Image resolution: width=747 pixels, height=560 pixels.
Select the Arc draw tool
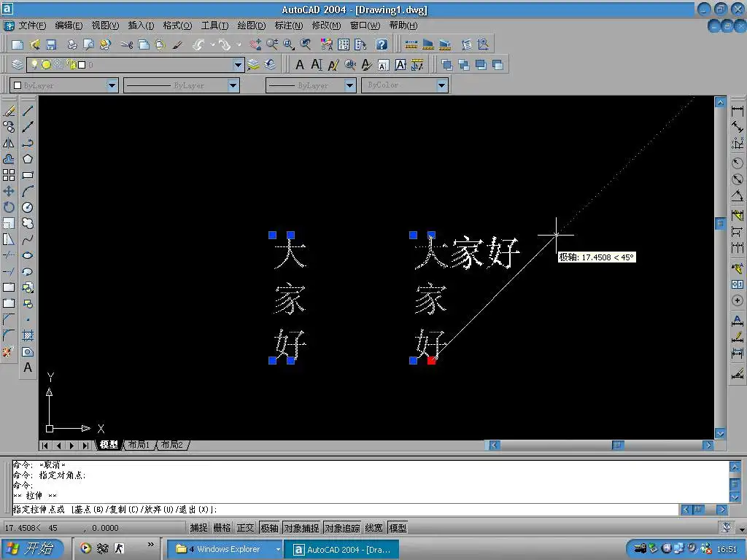28,191
